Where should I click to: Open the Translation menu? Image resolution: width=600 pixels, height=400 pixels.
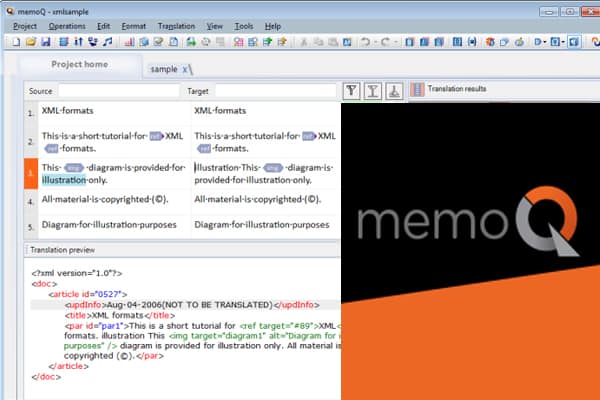176,24
